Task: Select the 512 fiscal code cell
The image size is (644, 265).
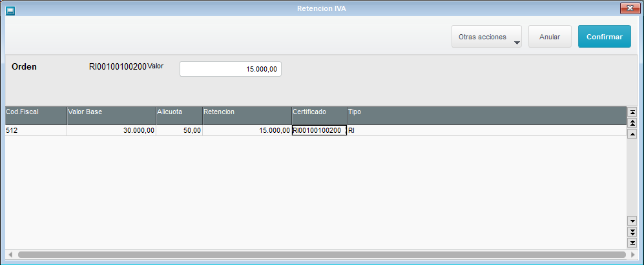Action: click(x=36, y=130)
